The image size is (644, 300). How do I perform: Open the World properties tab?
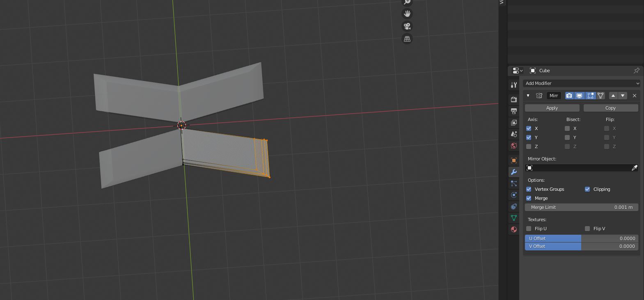[x=514, y=145]
